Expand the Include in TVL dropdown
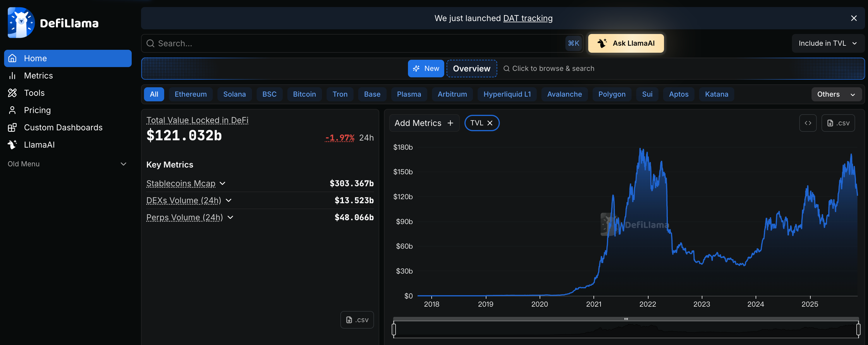The height and width of the screenshot is (345, 868). click(827, 43)
